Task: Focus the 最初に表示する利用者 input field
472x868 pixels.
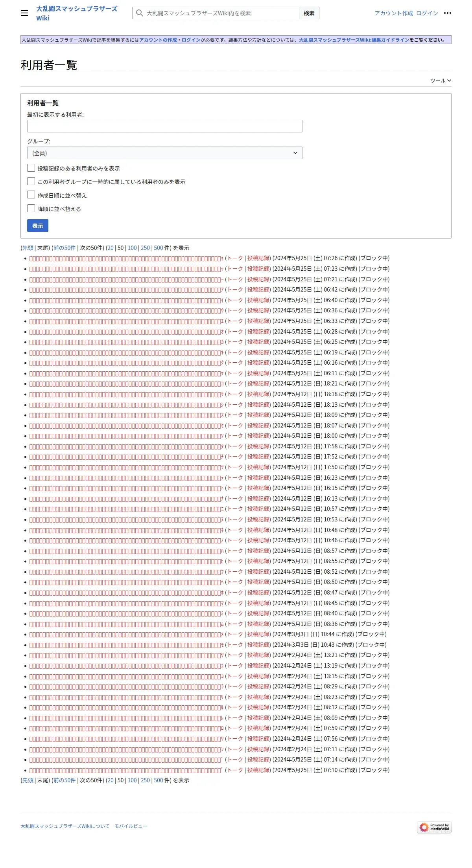Action: click(x=164, y=126)
